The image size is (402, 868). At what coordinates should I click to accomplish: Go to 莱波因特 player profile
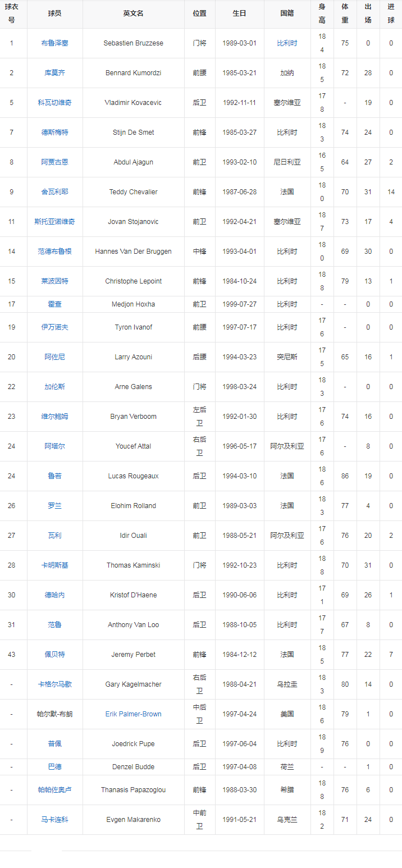pyautogui.click(x=54, y=281)
